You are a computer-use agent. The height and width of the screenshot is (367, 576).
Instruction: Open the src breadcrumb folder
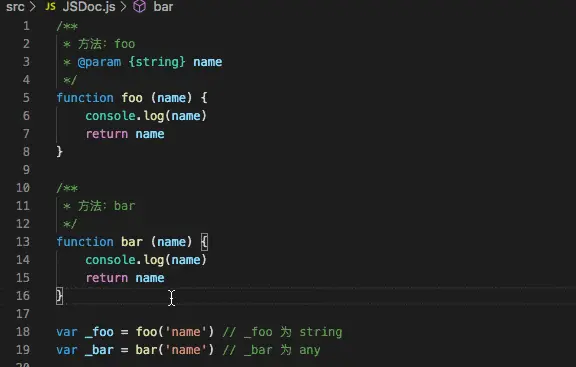tap(15, 7)
